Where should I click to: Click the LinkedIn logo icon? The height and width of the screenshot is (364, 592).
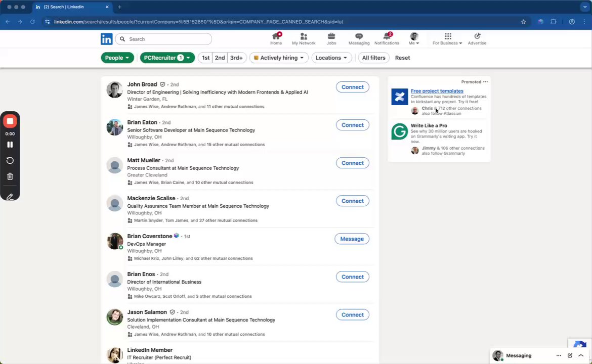coord(106,39)
